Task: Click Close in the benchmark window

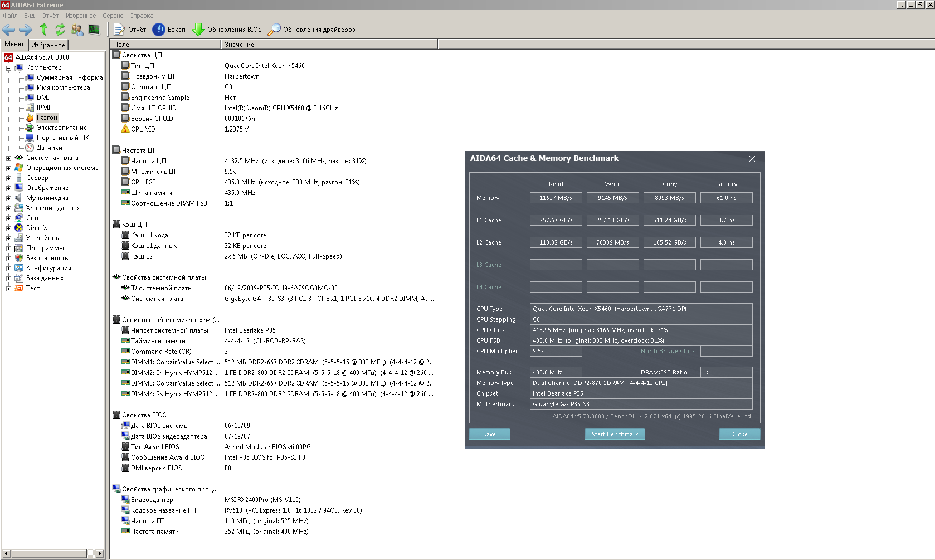Action: tap(739, 434)
